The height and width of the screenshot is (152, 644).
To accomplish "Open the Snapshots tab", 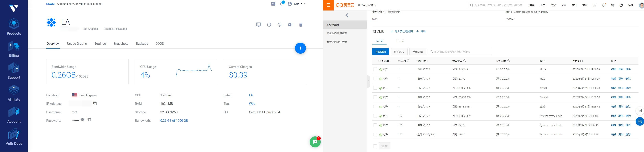I will 121,44.
